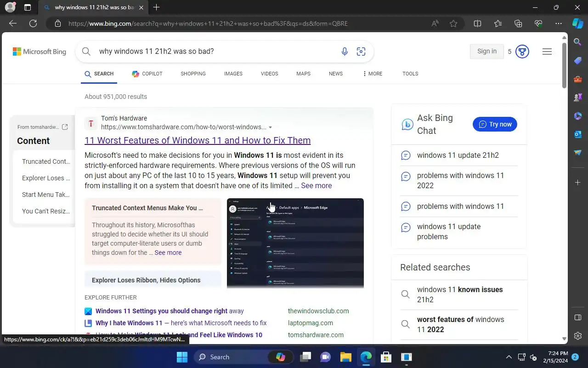
Task: Open the sidebar Games chess icon
Action: pos(578,98)
